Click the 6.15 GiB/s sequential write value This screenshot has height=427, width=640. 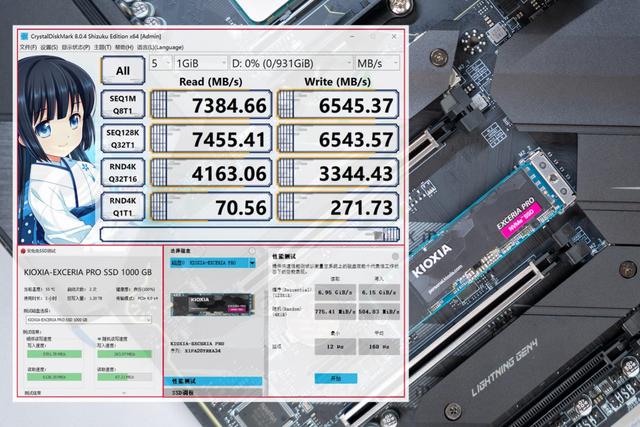379,292
